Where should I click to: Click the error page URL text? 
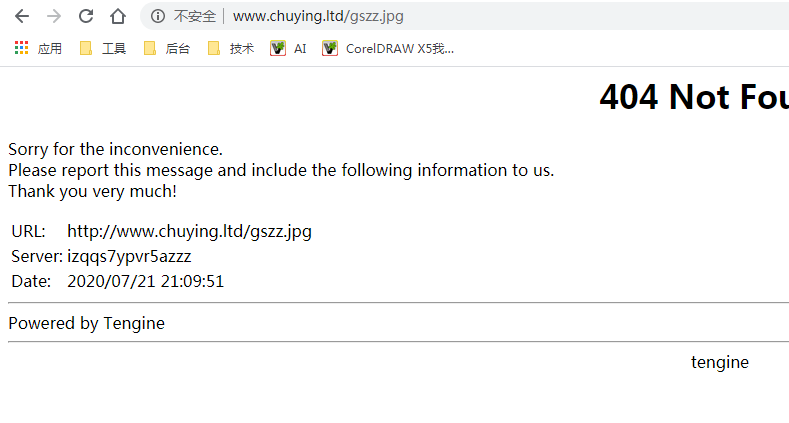coord(190,231)
